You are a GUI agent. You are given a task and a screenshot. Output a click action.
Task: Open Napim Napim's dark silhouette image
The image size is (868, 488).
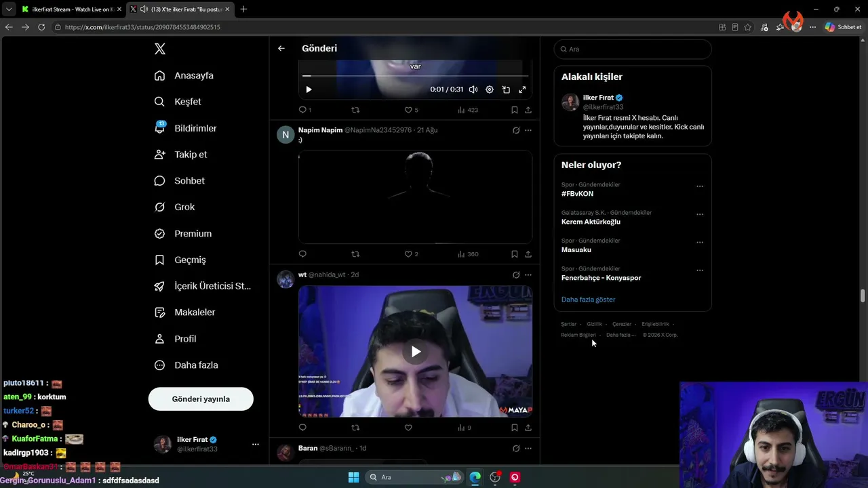[x=415, y=197]
